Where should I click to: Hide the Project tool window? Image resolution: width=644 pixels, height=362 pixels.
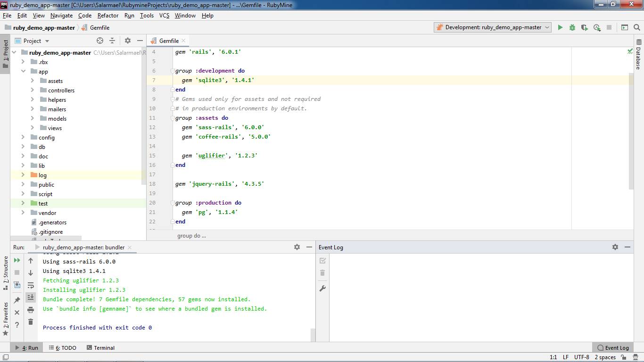[140, 41]
